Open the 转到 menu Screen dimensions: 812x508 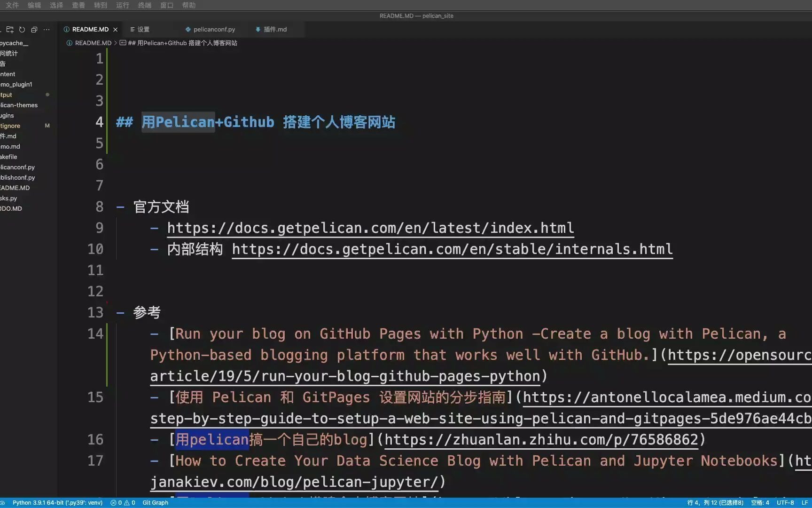101,5
